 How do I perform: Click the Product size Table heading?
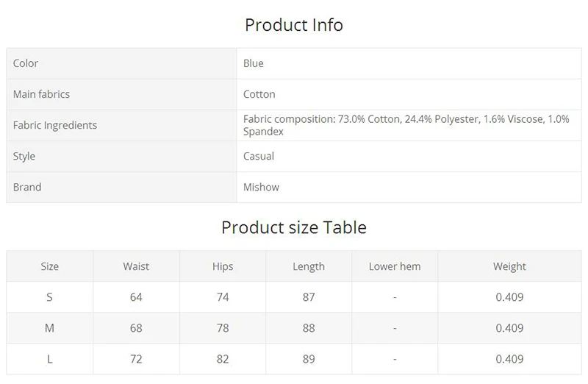click(294, 227)
